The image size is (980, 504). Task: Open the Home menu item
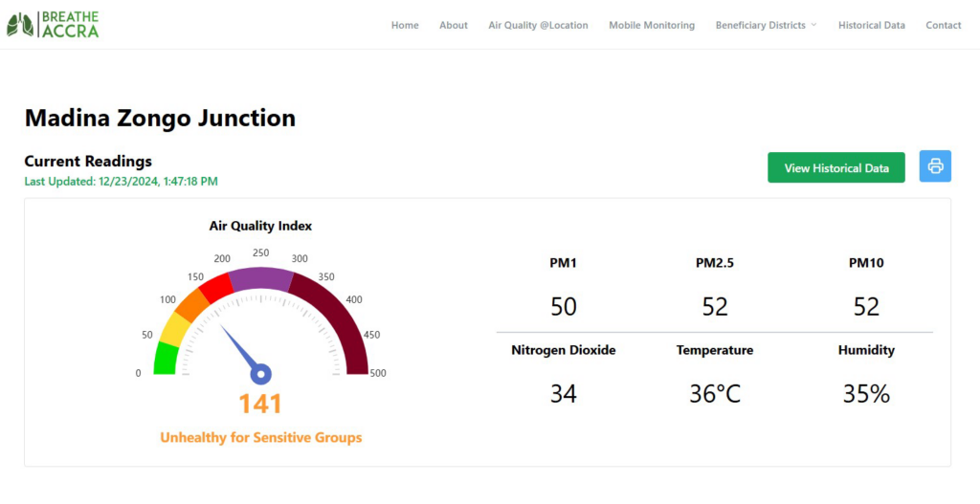pyautogui.click(x=405, y=25)
